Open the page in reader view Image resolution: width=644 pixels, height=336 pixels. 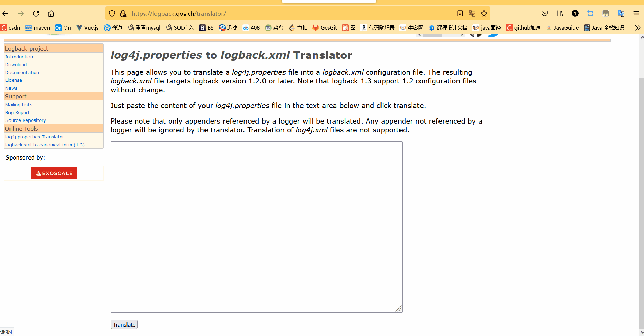[x=460, y=13]
